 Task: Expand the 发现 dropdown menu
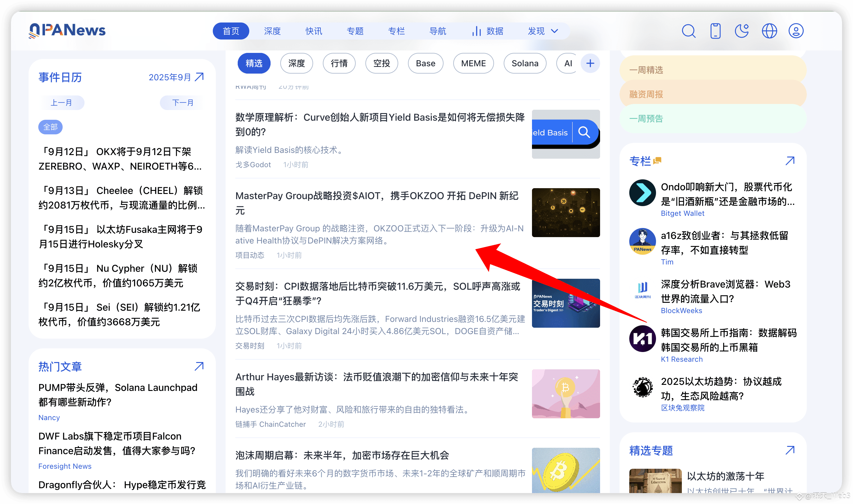pyautogui.click(x=543, y=31)
